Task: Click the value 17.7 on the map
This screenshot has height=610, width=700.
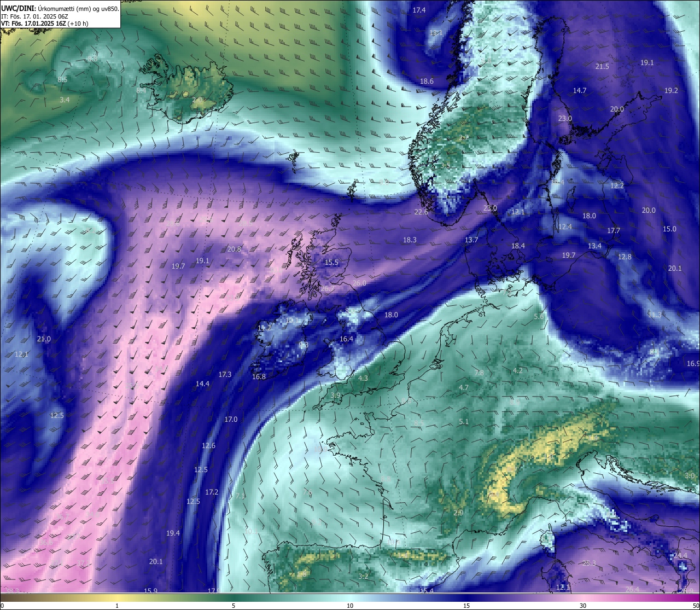Action: [x=614, y=230]
